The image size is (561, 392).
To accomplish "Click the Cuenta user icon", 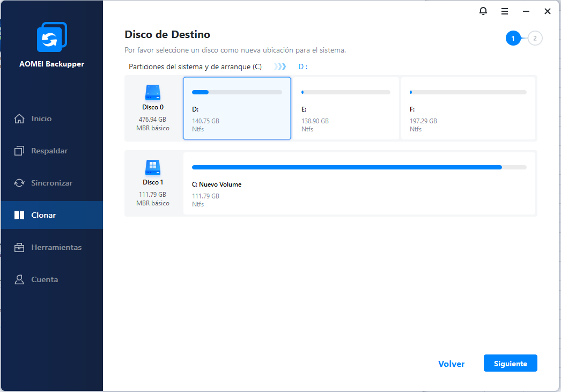I will point(19,280).
